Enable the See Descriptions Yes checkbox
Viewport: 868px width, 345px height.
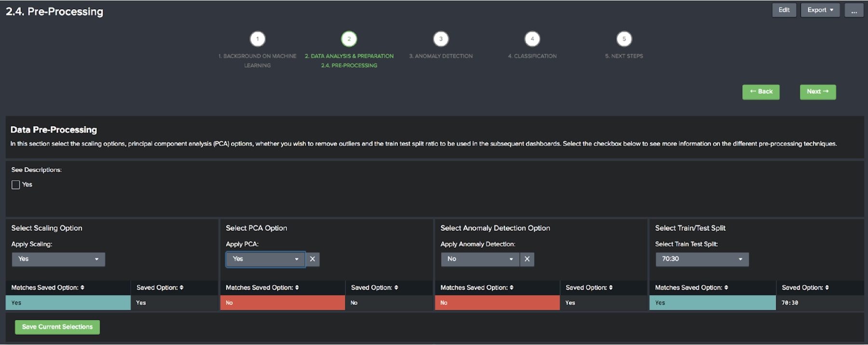16,185
